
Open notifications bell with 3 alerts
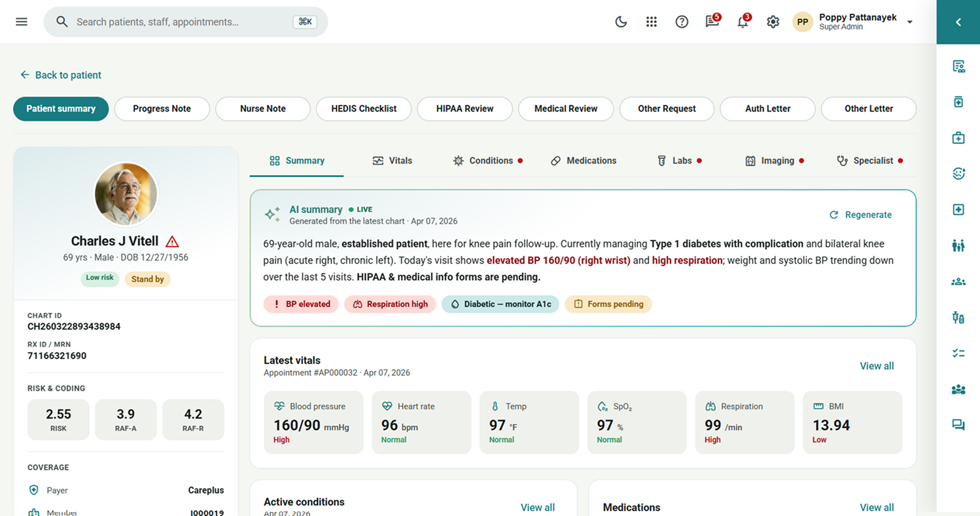743,21
